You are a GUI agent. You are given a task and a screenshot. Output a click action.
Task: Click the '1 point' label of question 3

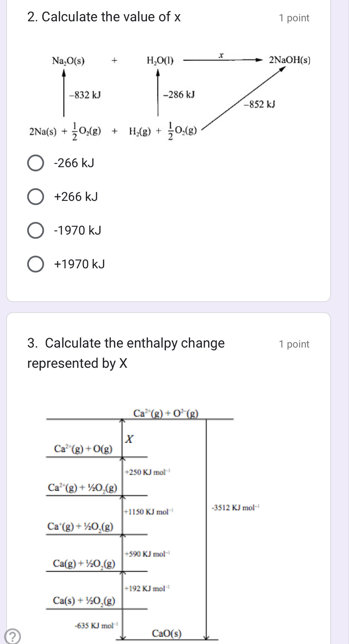tap(294, 344)
